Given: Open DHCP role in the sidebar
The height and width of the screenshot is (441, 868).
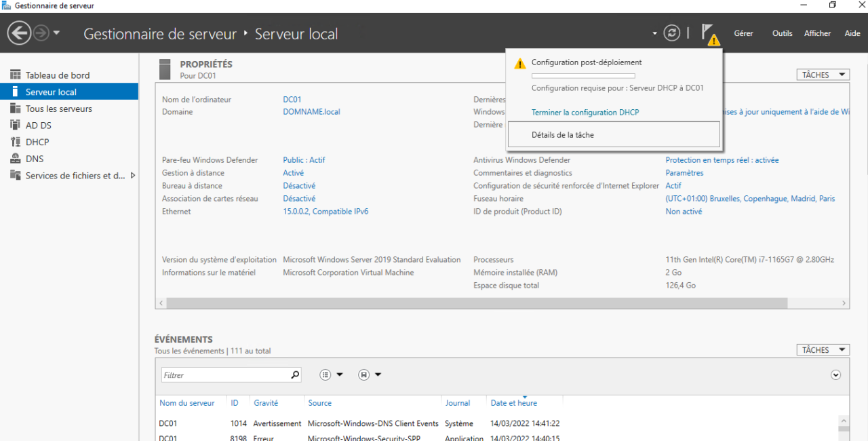Looking at the screenshot, I should point(37,142).
